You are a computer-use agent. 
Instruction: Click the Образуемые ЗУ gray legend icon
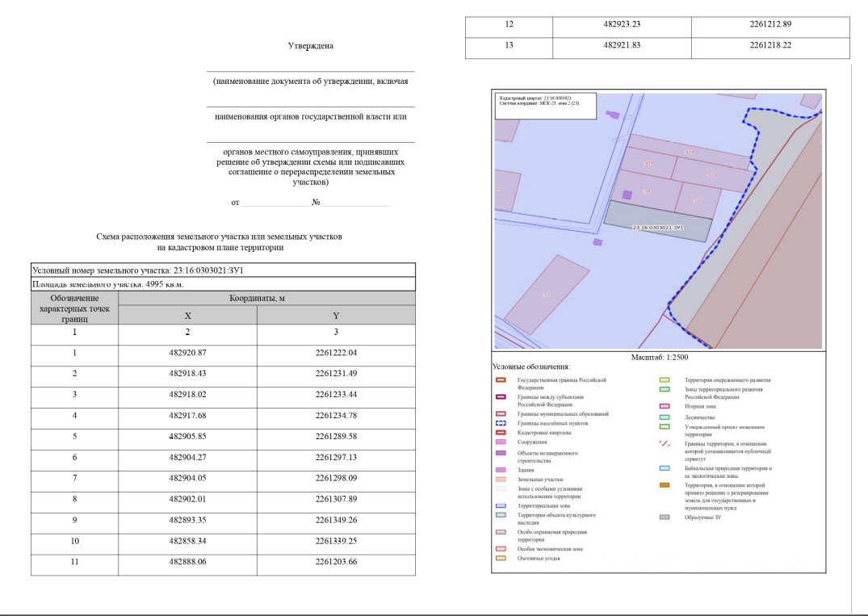click(x=665, y=518)
